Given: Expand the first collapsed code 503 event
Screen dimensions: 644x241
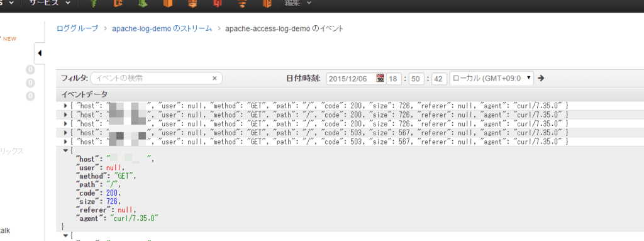Looking at the screenshot, I should coord(65,132).
